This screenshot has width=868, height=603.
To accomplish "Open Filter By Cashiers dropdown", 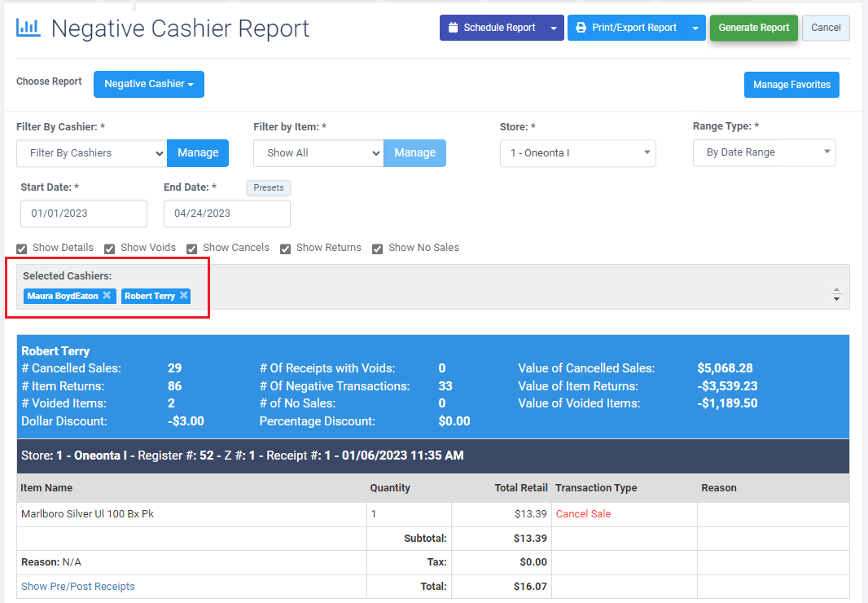I will point(92,153).
